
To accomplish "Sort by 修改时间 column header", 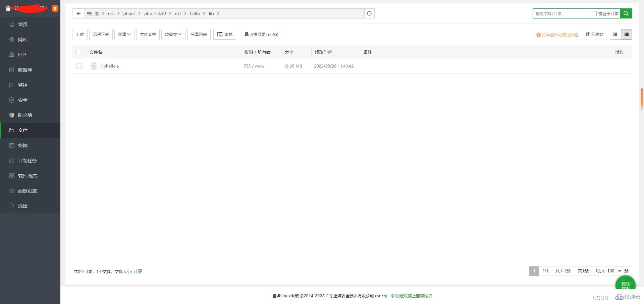I will [x=323, y=52].
